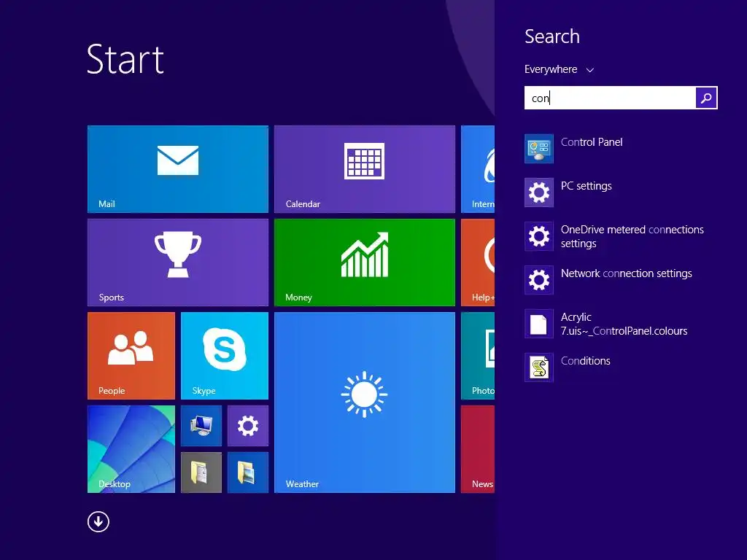Screen dimensions: 747x560
Task: Click OneDrive metered connections gear icon
Action: coord(539,236)
